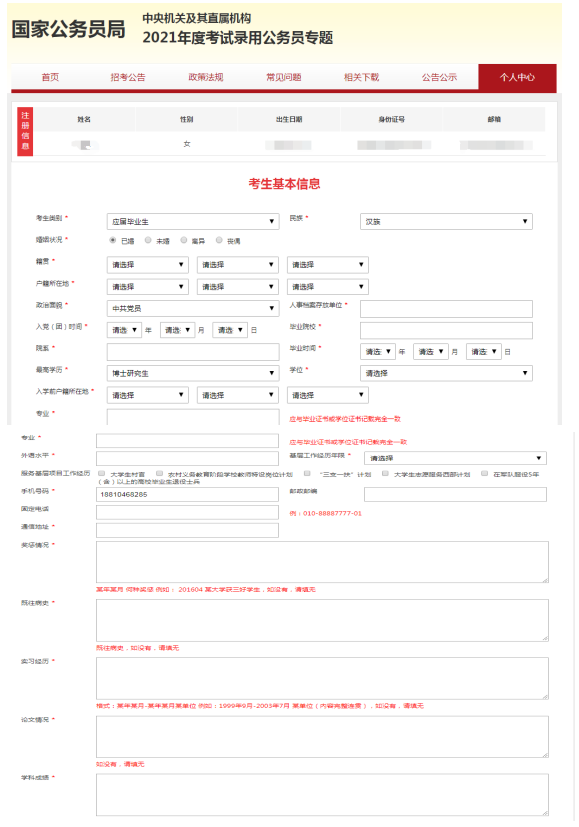Enable 大学生志愿服务西部计划 checkbox

click(385, 474)
